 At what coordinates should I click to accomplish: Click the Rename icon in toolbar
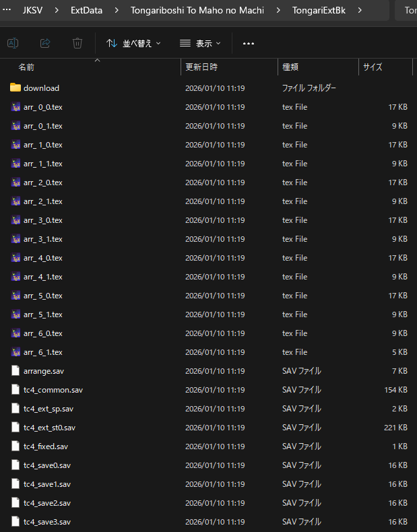point(13,43)
